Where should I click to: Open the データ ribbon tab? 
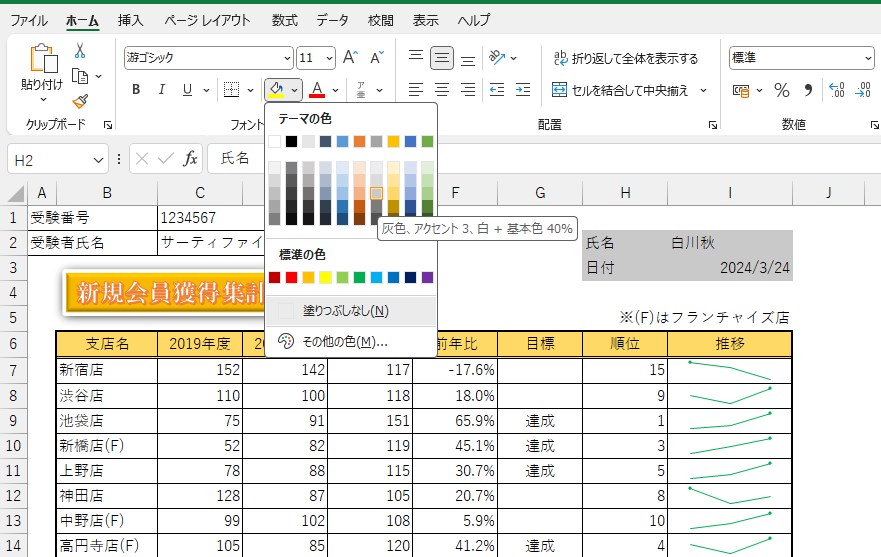coord(332,20)
